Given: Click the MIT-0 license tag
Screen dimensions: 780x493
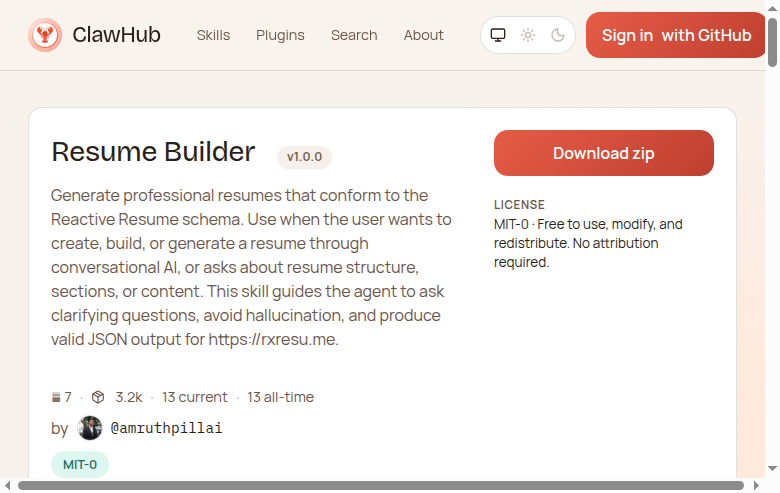Looking at the screenshot, I should click(80, 464).
